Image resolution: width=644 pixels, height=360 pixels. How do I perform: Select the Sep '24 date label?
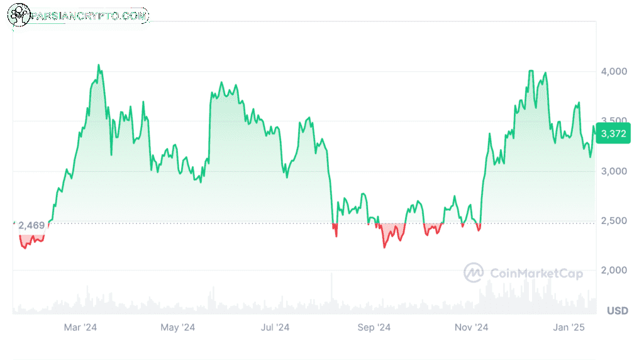click(374, 327)
